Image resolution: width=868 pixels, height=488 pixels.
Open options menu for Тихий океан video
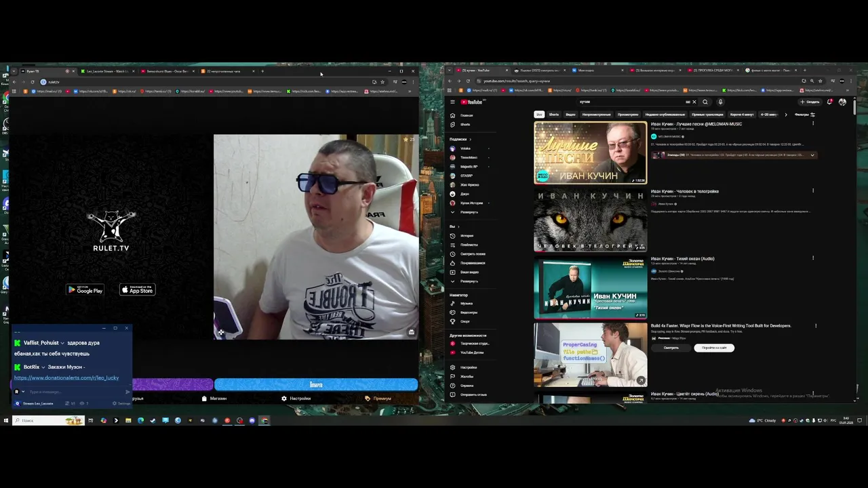(x=813, y=258)
